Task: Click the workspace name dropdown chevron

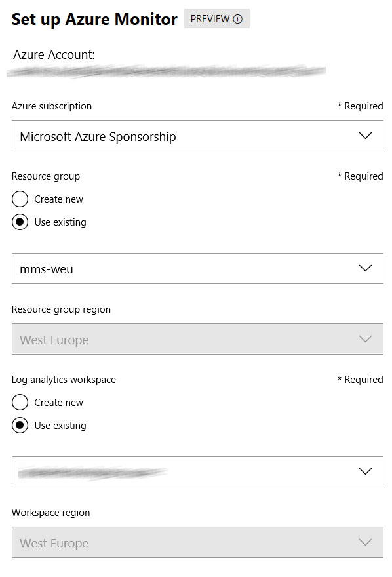Action: click(x=365, y=471)
